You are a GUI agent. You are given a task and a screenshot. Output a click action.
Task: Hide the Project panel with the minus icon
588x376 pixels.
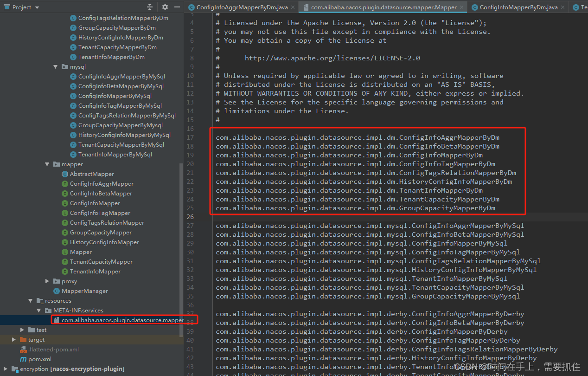point(177,7)
